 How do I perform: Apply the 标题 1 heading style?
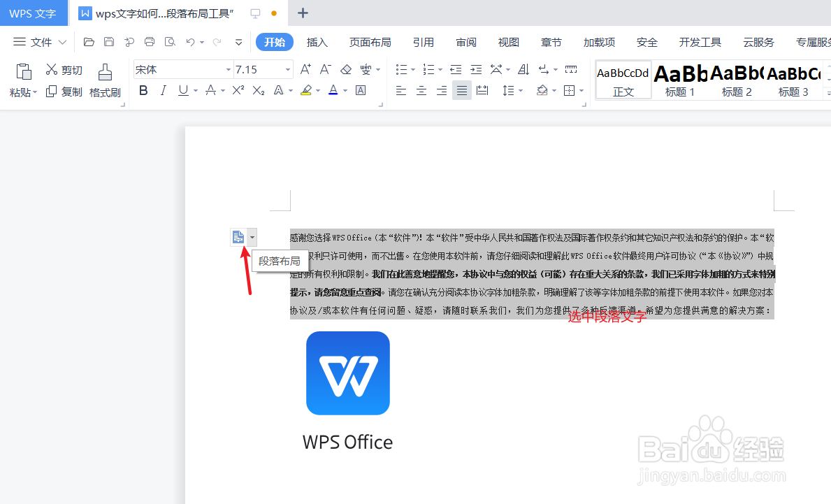pyautogui.click(x=680, y=80)
